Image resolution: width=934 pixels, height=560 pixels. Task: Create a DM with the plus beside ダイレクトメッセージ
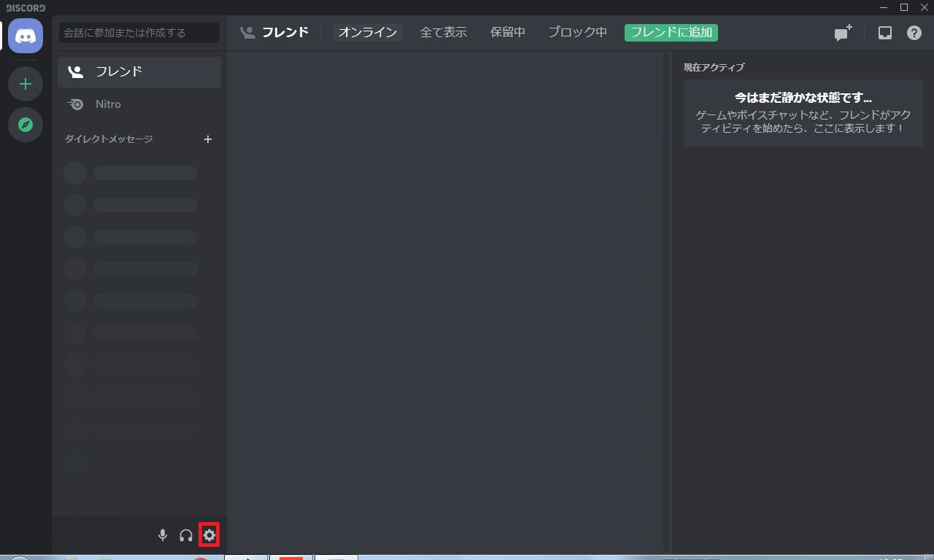[x=208, y=139]
